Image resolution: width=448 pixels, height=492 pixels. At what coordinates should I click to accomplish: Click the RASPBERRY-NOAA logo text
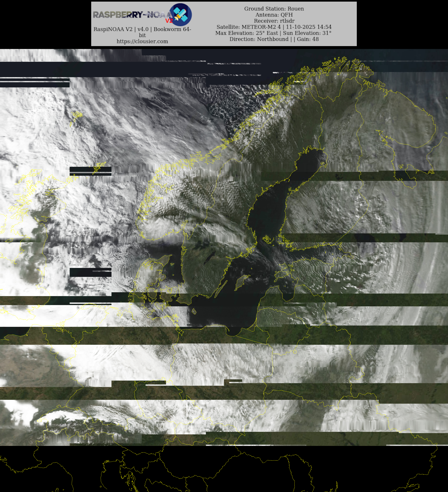(x=132, y=15)
